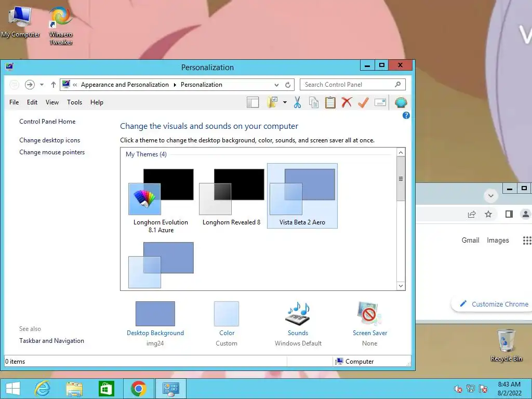Open the Windows Start button
Screen dimensions: 532x399
[13, 389]
